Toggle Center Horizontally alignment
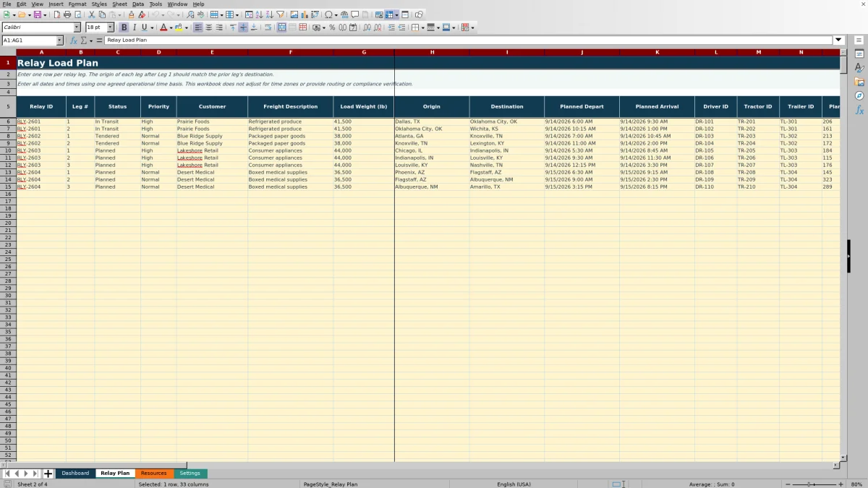 tap(208, 27)
